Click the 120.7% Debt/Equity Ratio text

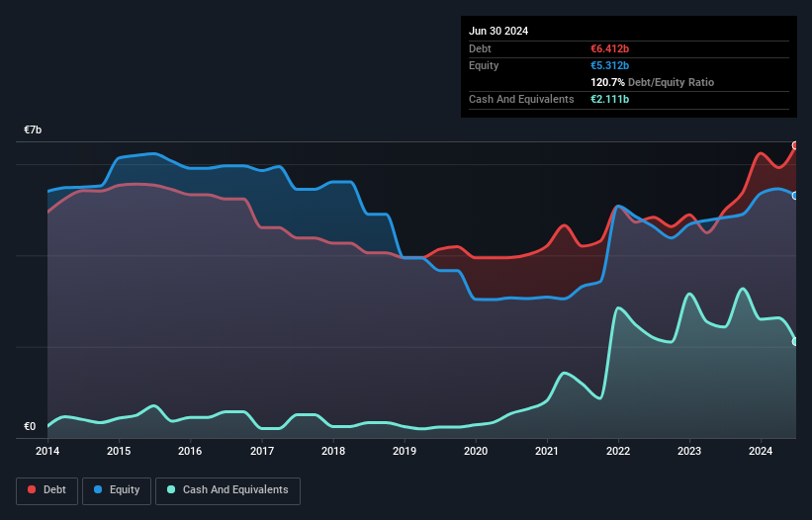652,82
